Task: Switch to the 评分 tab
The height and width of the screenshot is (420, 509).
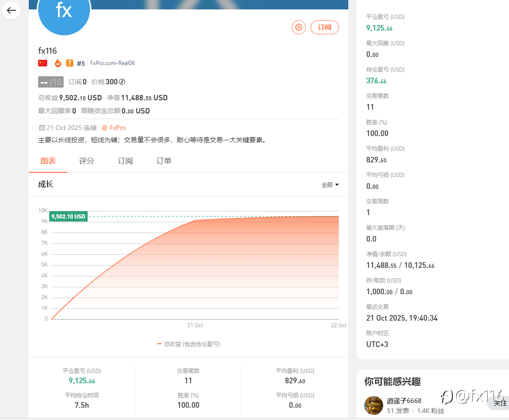Action: (x=86, y=161)
